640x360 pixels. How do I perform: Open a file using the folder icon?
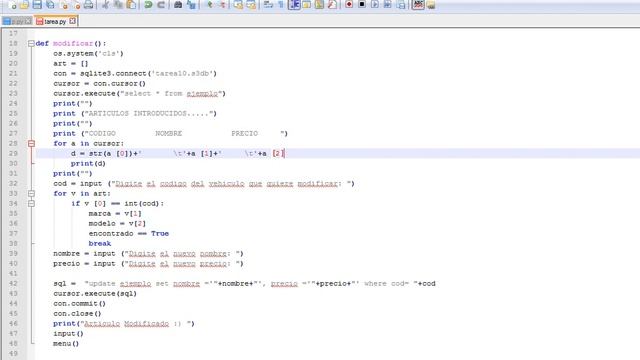click(x=24, y=5)
